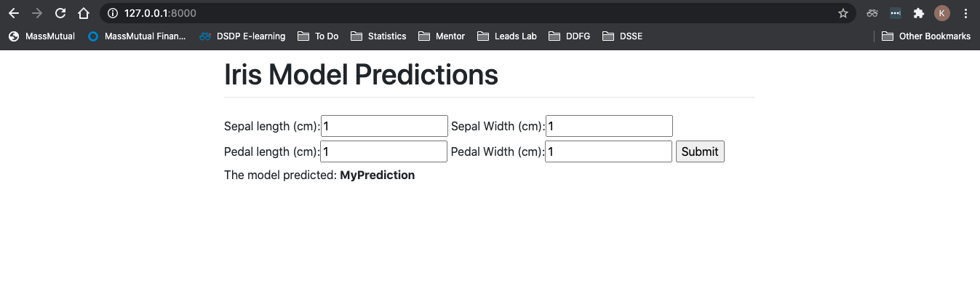Open the profile avatar K
The height and width of the screenshot is (308, 980).
(942, 13)
